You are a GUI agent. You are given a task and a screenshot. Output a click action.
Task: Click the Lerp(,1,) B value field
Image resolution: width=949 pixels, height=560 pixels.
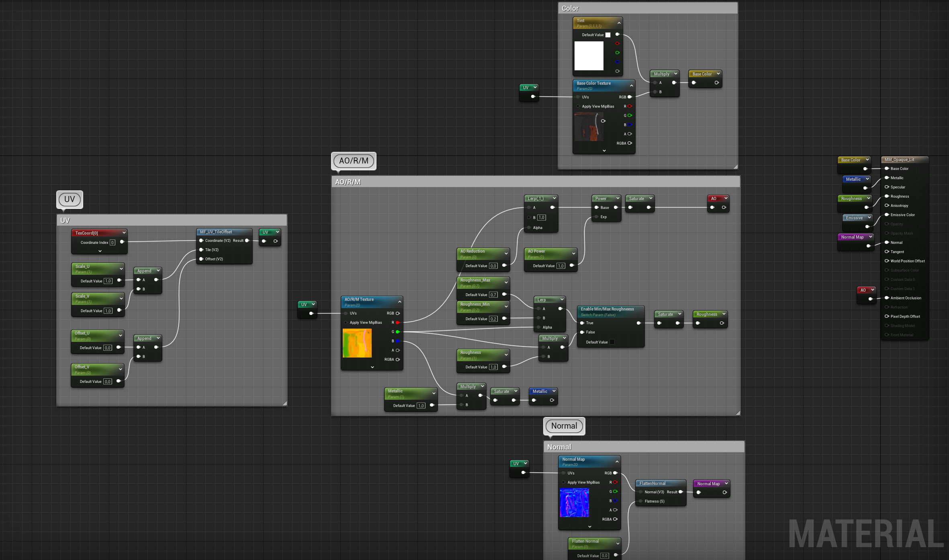point(542,218)
